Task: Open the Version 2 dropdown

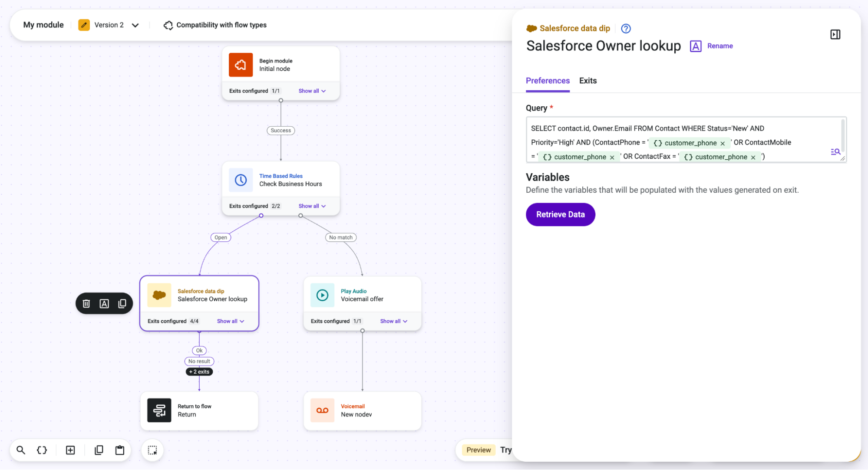Action: coord(135,25)
